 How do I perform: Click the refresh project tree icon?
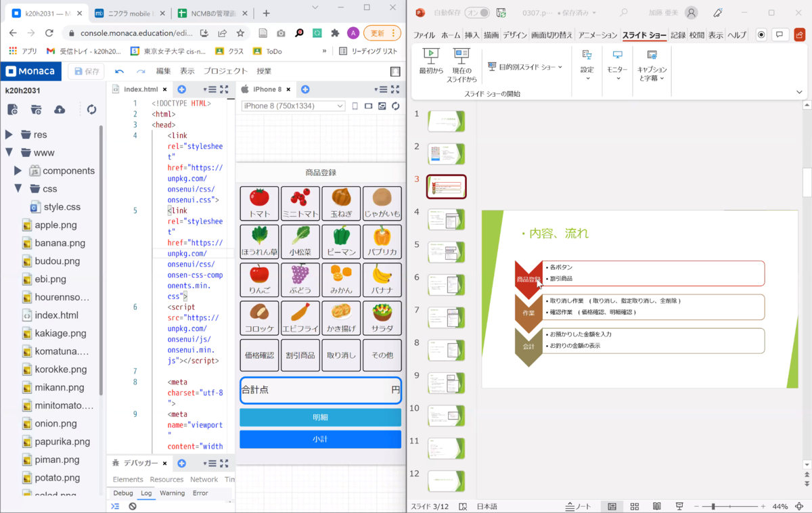point(92,110)
